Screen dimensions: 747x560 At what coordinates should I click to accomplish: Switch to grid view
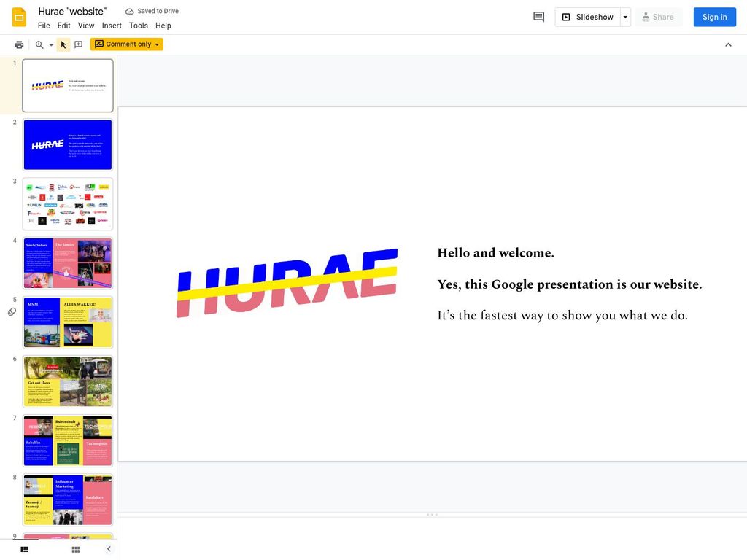click(x=75, y=550)
